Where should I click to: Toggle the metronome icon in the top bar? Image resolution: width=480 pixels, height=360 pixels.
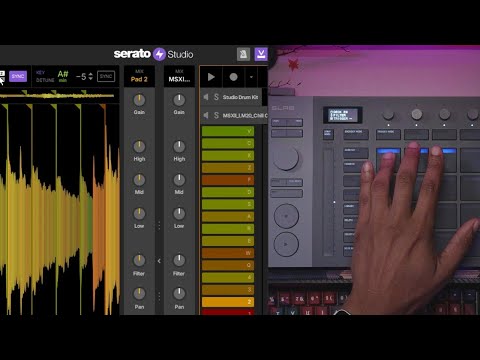point(243,54)
